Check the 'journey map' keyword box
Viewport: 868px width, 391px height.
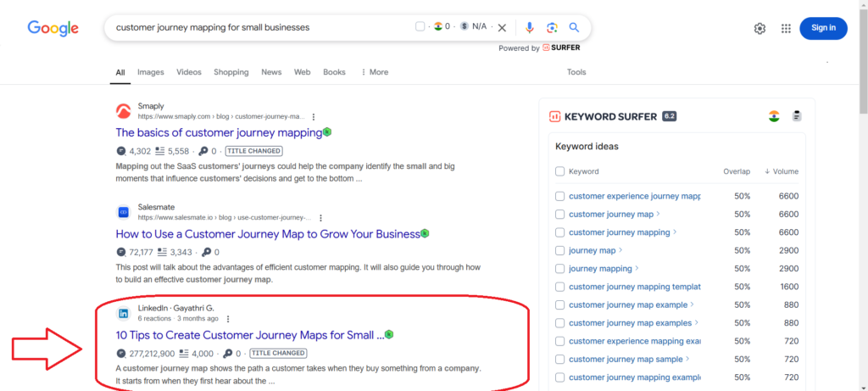(559, 250)
